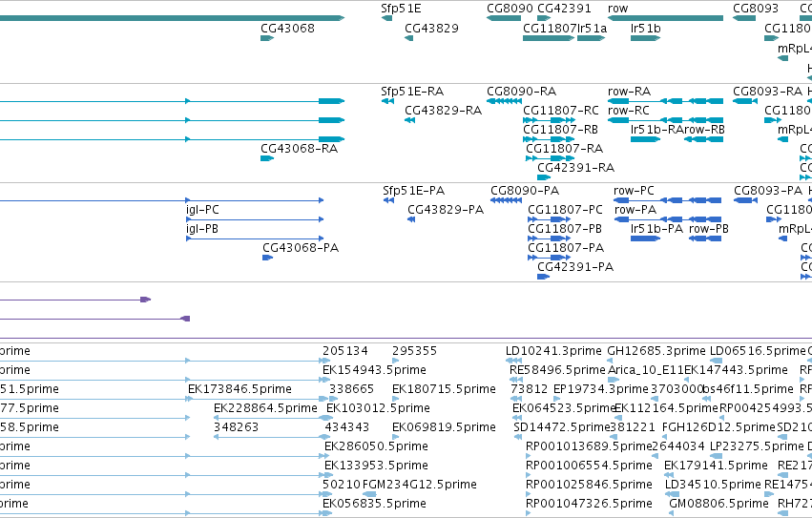Click the EK069819.5prime EST label

pyautogui.click(x=444, y=428)
